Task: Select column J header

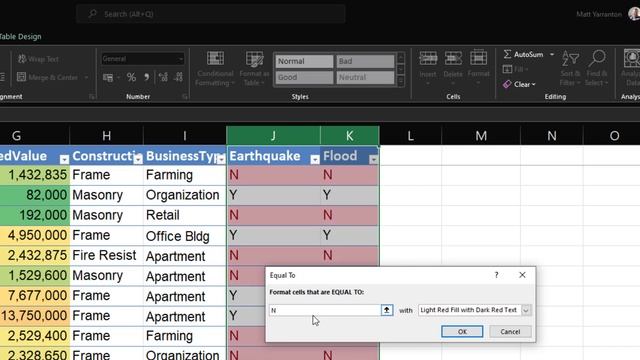Action: point(273,136)
